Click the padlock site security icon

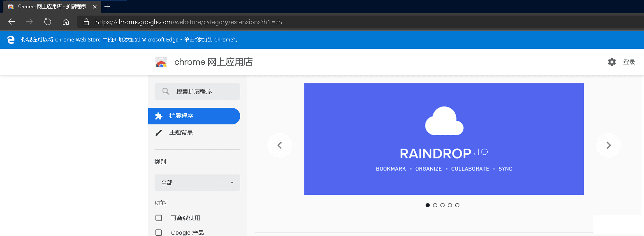coord(86,22)
